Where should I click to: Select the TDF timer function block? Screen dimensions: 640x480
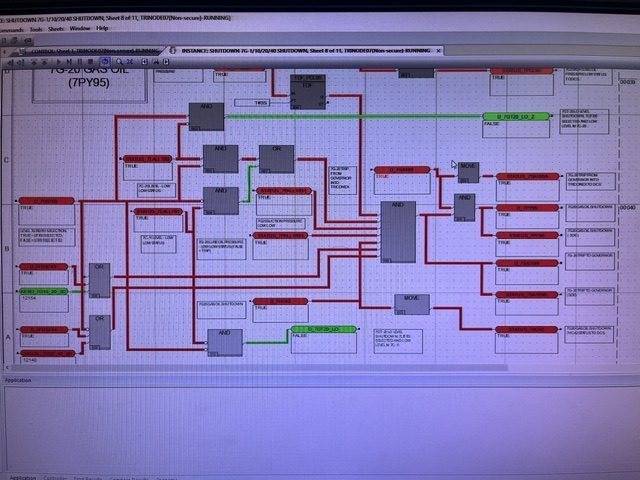(x=308, y=92)
